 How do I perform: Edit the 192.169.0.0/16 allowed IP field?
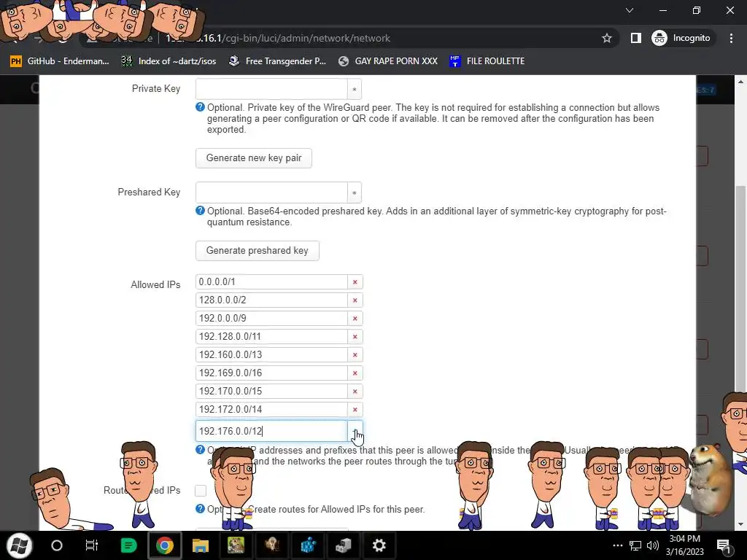(x=271, y=373)
